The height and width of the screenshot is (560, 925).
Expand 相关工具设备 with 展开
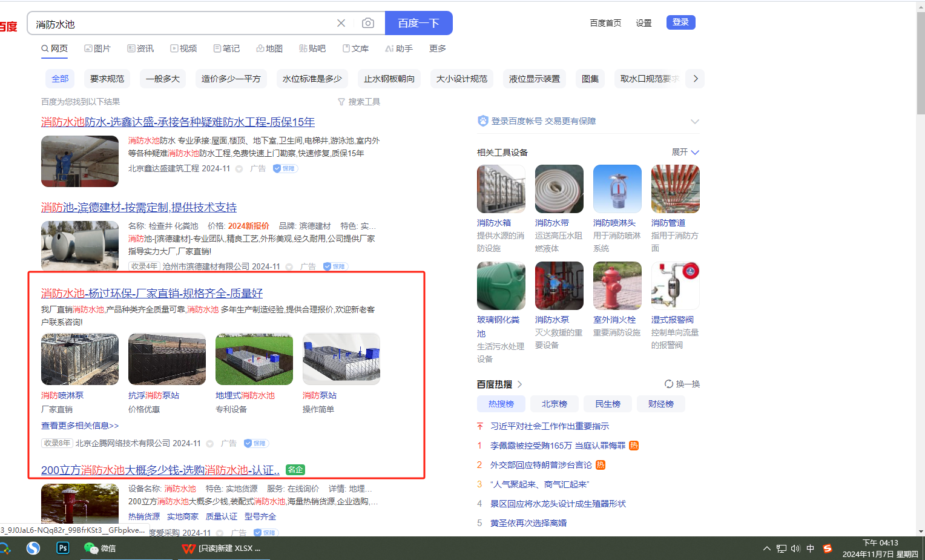685,152
